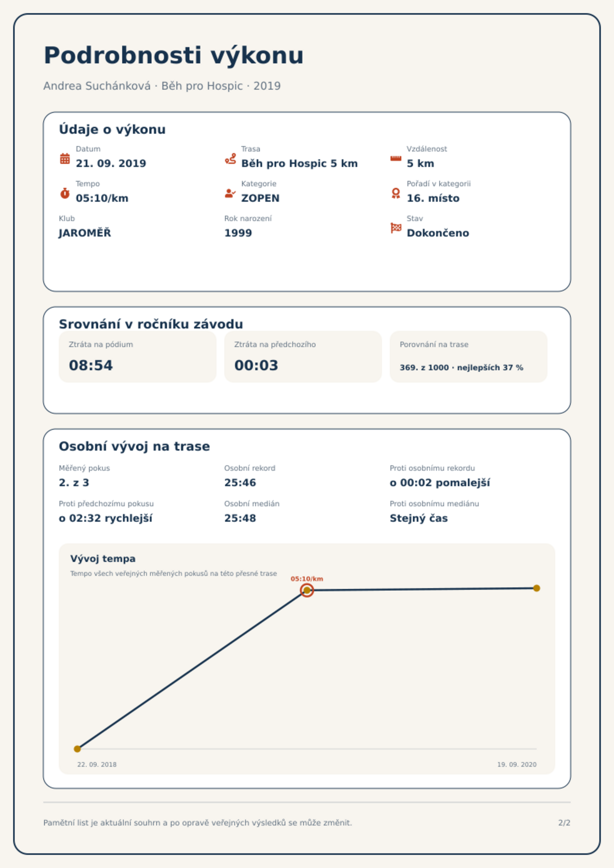The height and width of the screenshot is (868, 614).
Task: Click the Běh pro Hospic 5 km route name
Action: 299,163
